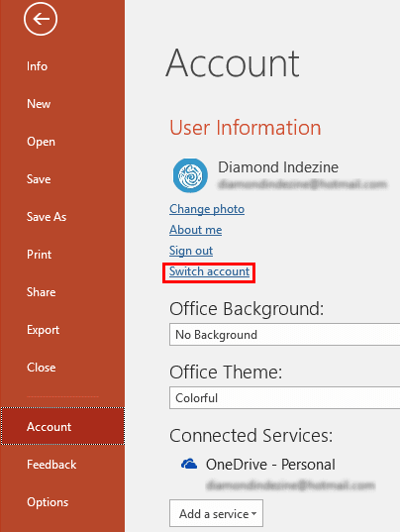Click the Connected Services heading
Image resolution: width=400 pixels, height=532 pixels.
tap(251, 435)
